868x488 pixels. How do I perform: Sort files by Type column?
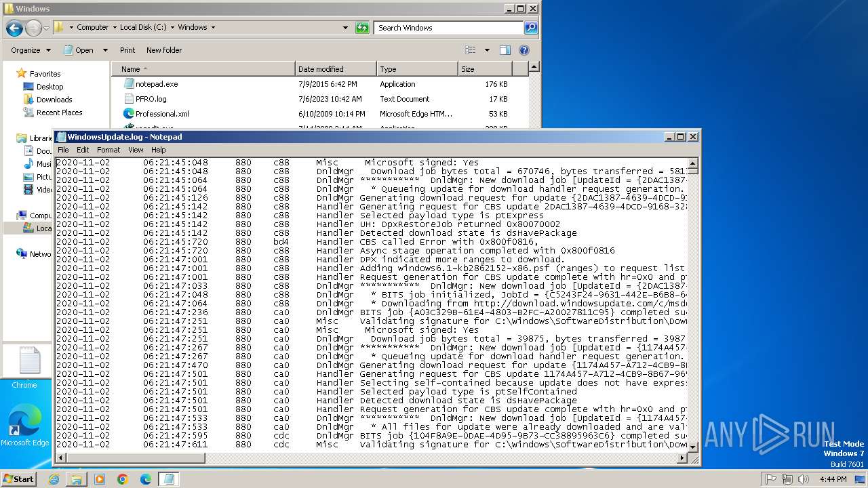[x=417, y=69]
